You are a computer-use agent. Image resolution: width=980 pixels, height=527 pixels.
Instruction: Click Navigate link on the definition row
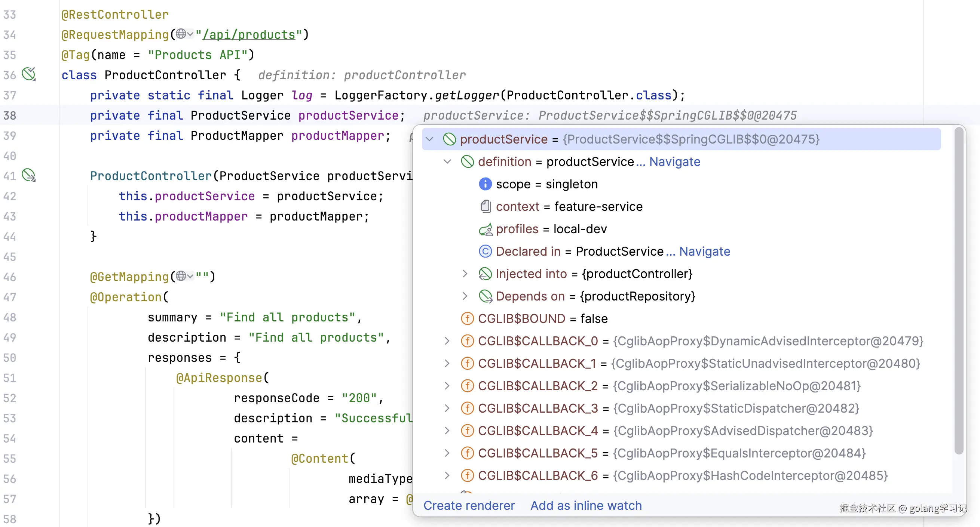(x=674, y=161)
